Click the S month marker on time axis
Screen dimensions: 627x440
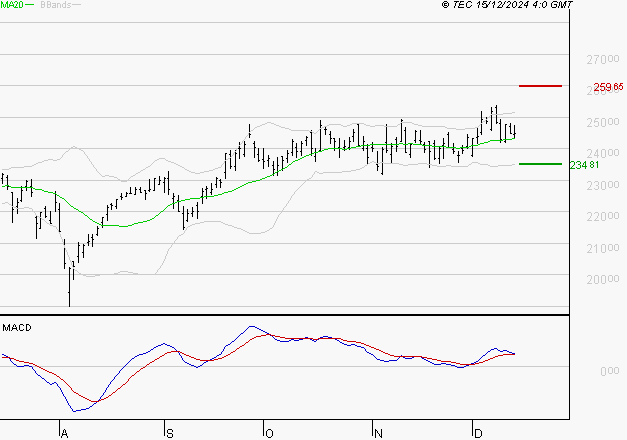click(170, 434)
